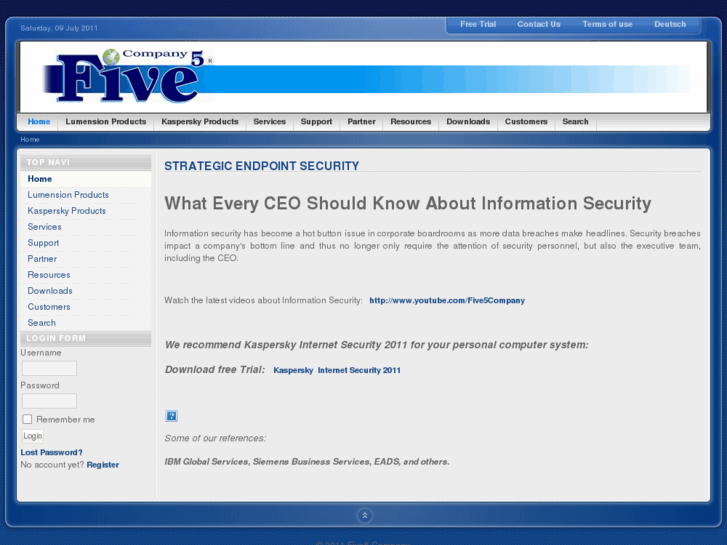Image resolution: width=727 pixels, height=545 pixels.
Task: Click the date Saturday, 09 July 2011
Action: click(x=59, y=28)
